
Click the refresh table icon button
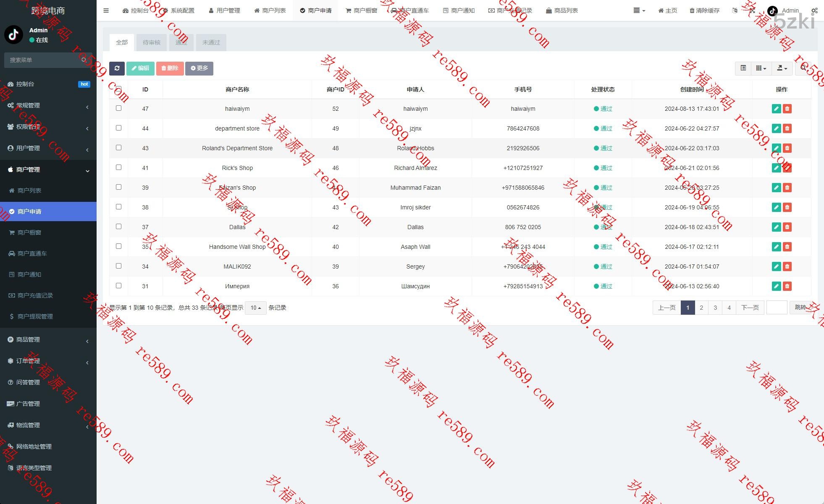(117, 68)
